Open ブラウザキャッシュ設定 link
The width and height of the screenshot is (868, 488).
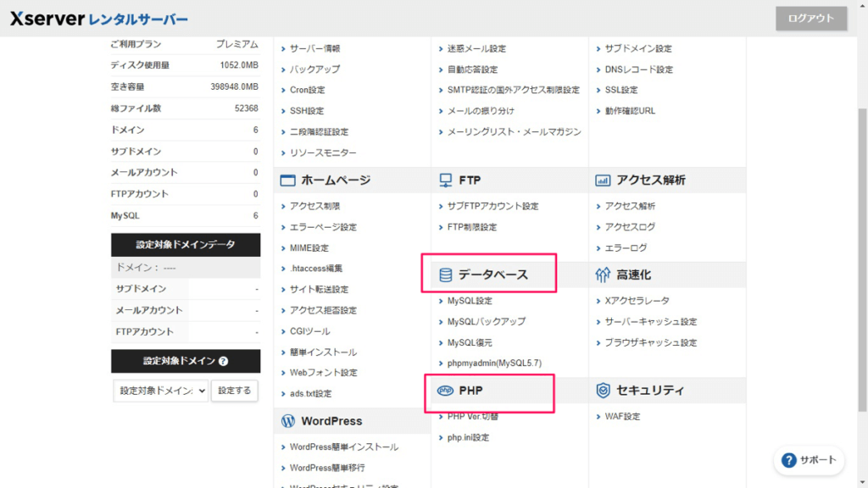click(x=651, y=343)
